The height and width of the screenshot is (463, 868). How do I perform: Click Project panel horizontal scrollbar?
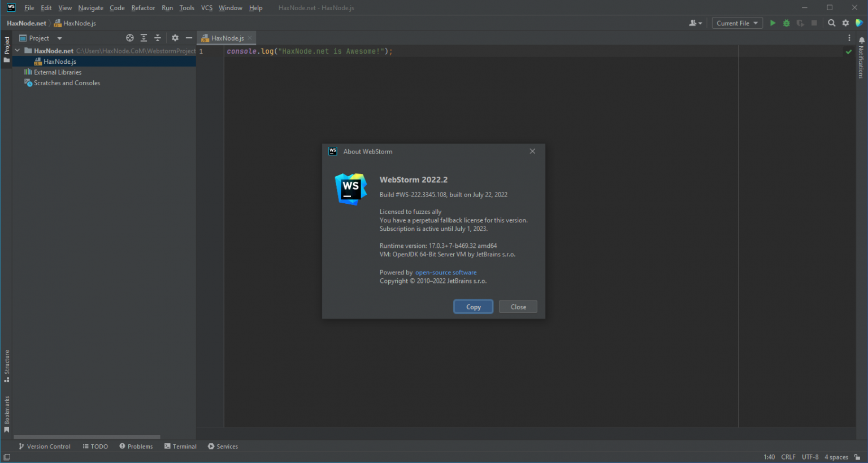pos(87,436)
